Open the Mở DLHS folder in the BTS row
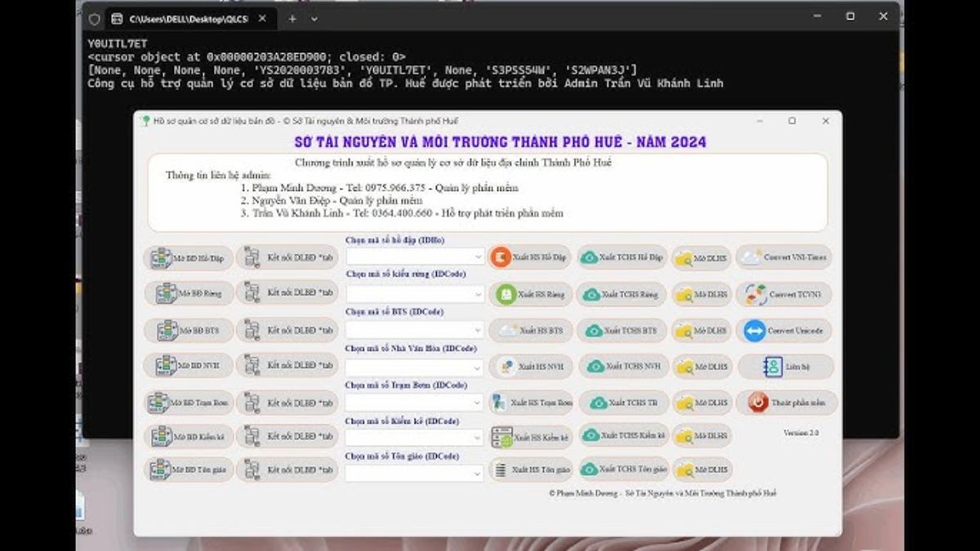The height and width of the screenshot is (551, 980). [702, 331]
